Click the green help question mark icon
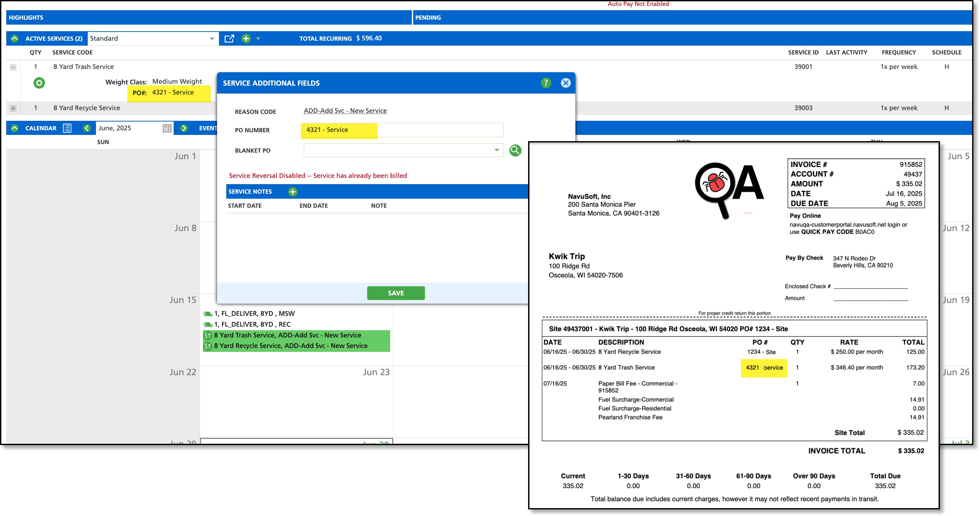980x516 pixels. (546, 83)
